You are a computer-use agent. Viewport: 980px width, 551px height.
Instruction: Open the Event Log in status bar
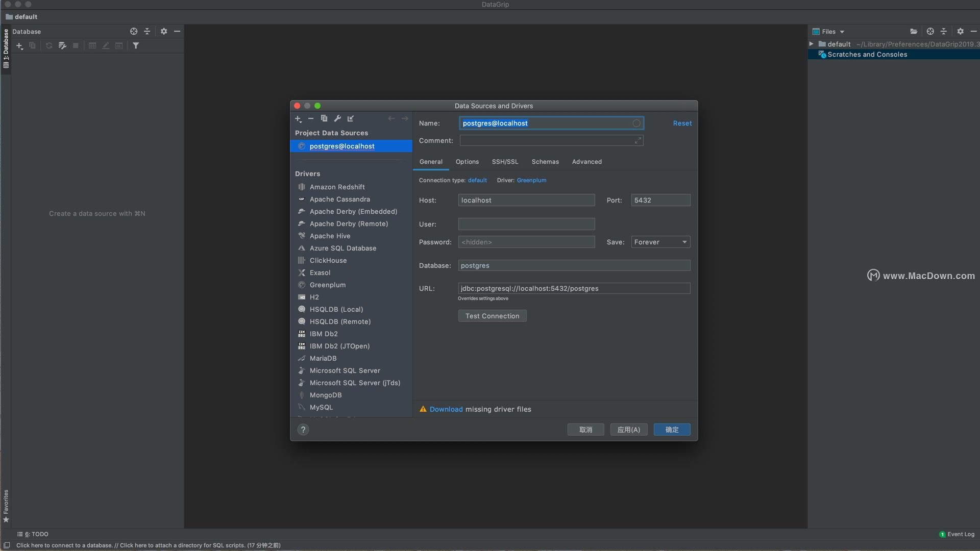coord(957,534)
